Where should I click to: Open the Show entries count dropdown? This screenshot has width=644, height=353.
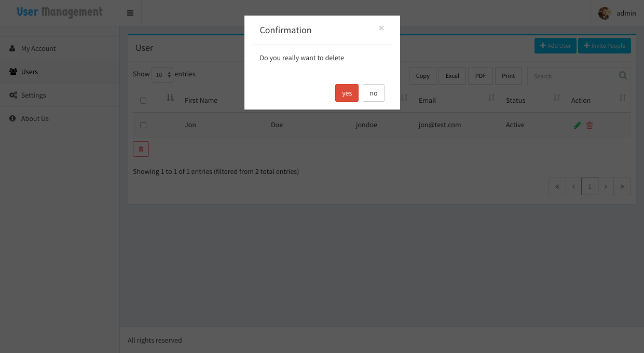coord(162,75)
